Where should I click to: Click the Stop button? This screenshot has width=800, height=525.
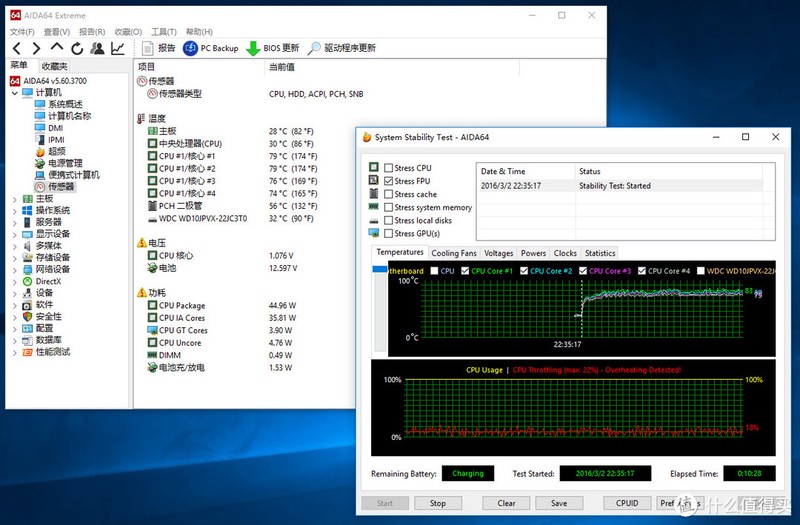pyautogui.click(x=438, y=503)
